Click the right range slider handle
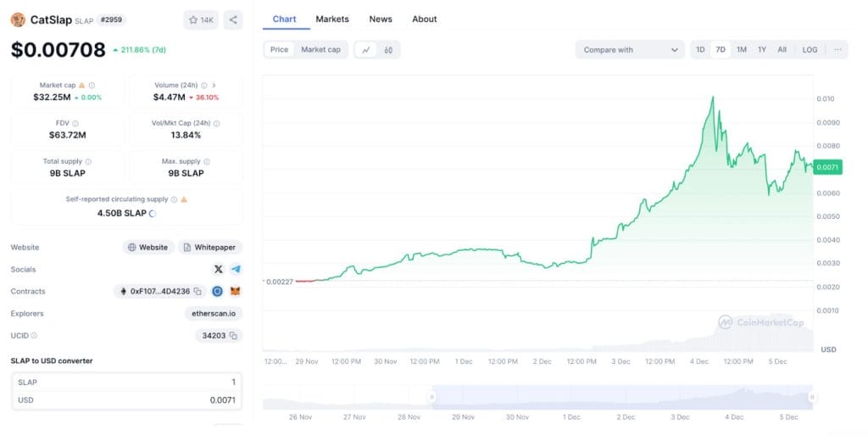Image resolution: width=868 pixels, height=436 pixels. point(812,397)
